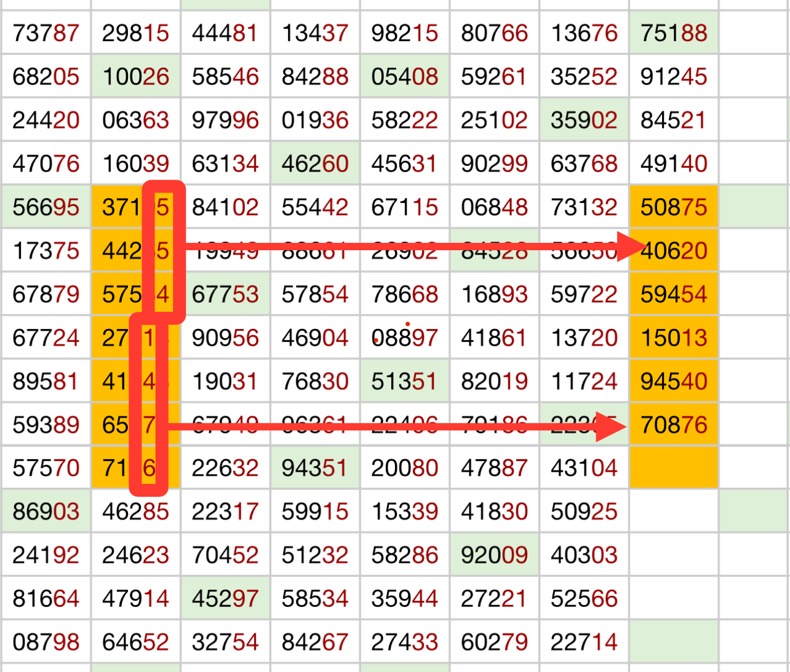Click the orange cell 59454
The image size is (790, 672).
674,294
